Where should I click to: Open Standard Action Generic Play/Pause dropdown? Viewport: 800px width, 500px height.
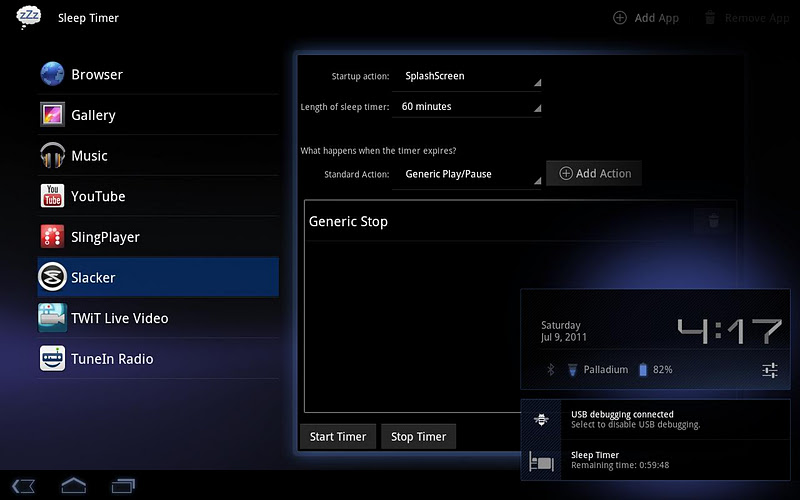point(466,174)
